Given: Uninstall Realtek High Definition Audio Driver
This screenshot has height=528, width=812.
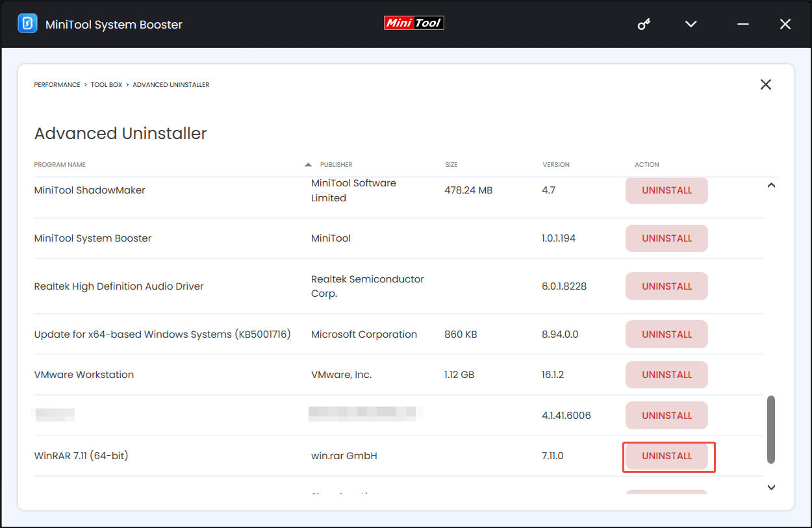Looking at the screenshot, I should click(x=666, y=286).
